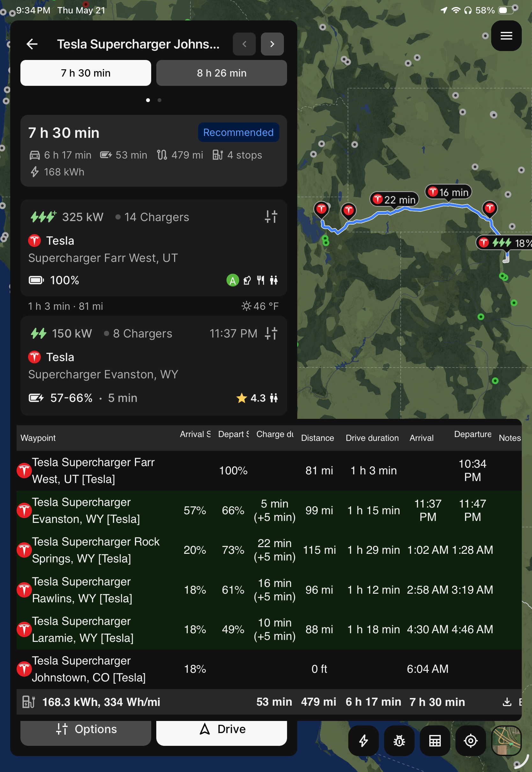
Task: Tap the 16 min charger map marker
Action: (x=449, y=192)
